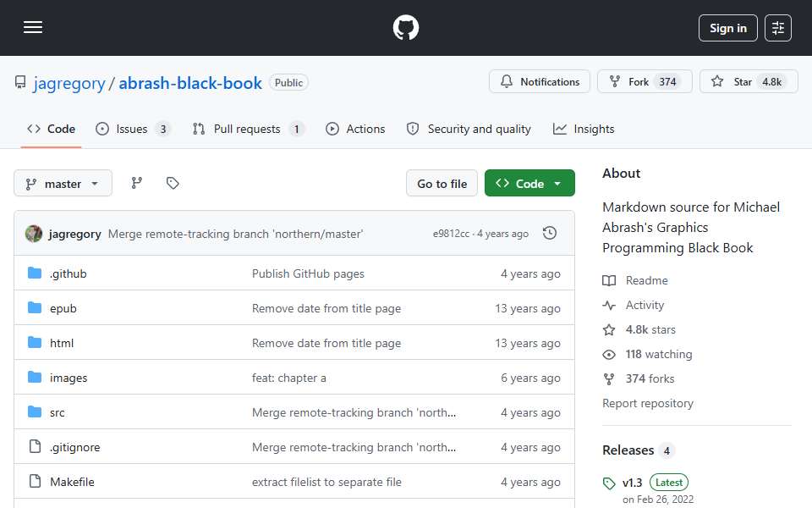Open 'Publish GitHub pages' commit message
812x508 pixels.
click(x=308, y=273)
